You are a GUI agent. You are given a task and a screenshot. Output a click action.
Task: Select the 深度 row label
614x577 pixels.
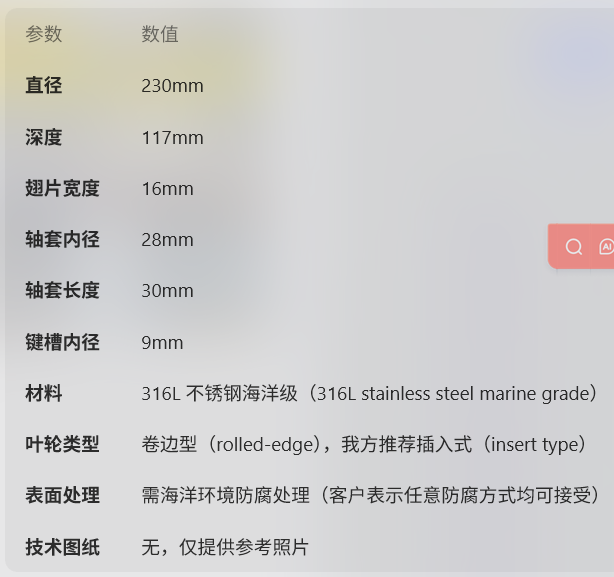click(x=43, y=137)
